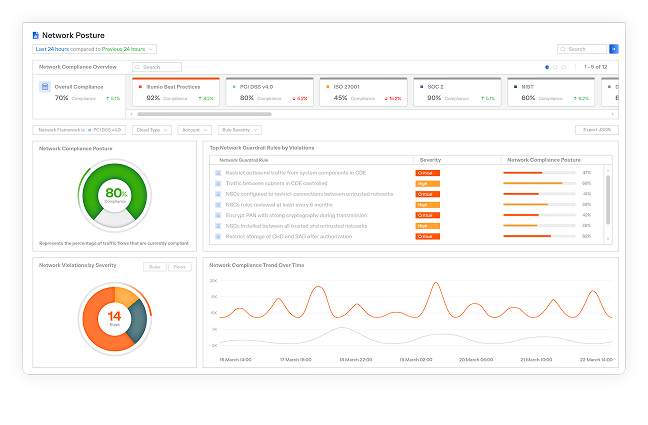
Task: Switch violations chart to Flows view
Action: coord(180,267)
